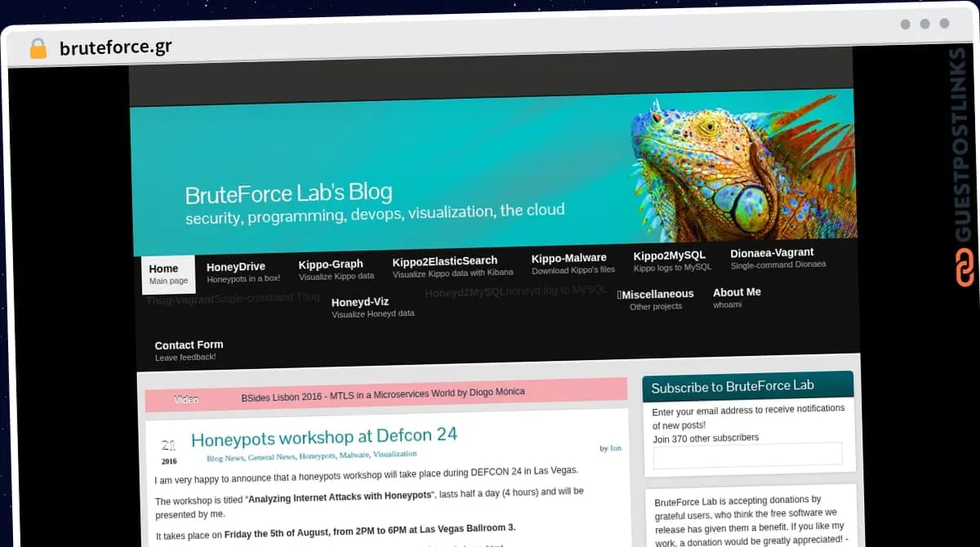Click the "Honeypots workshop at Defcon 24" post title
The height and width of the screenshot is (547, 980).
323,435
